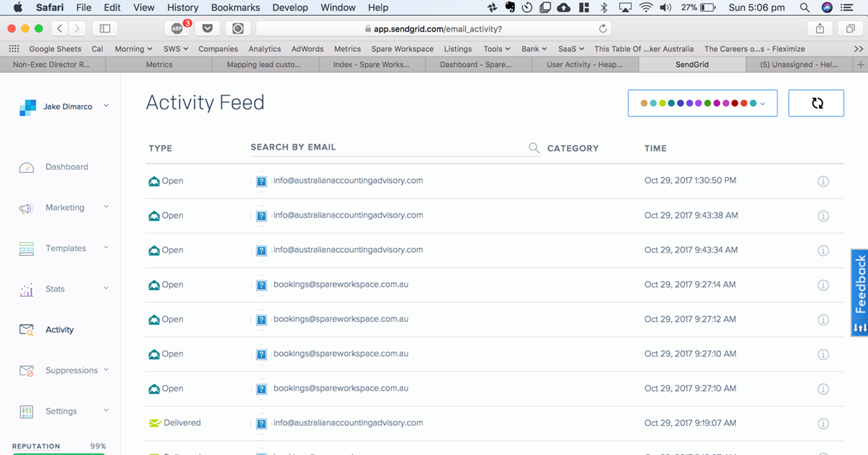This screenshot has height=455, width=868.
Task: Open the Google Sheets bookmark
Action: click(55, 49)
